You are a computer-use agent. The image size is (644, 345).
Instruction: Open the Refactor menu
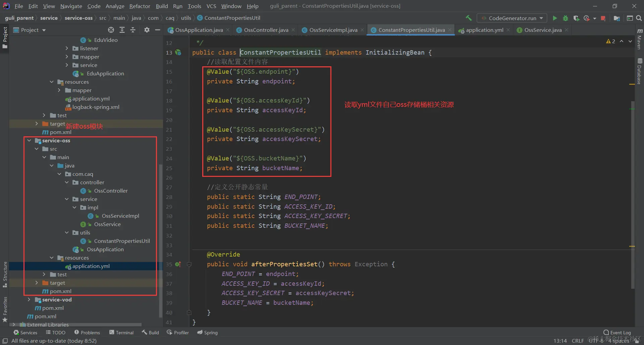coord(140,6)
